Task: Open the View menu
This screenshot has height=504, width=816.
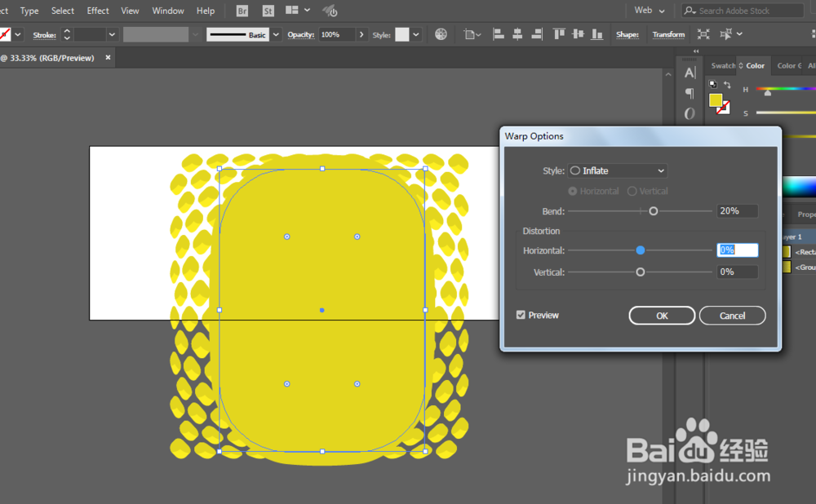Action: point(130,11)
